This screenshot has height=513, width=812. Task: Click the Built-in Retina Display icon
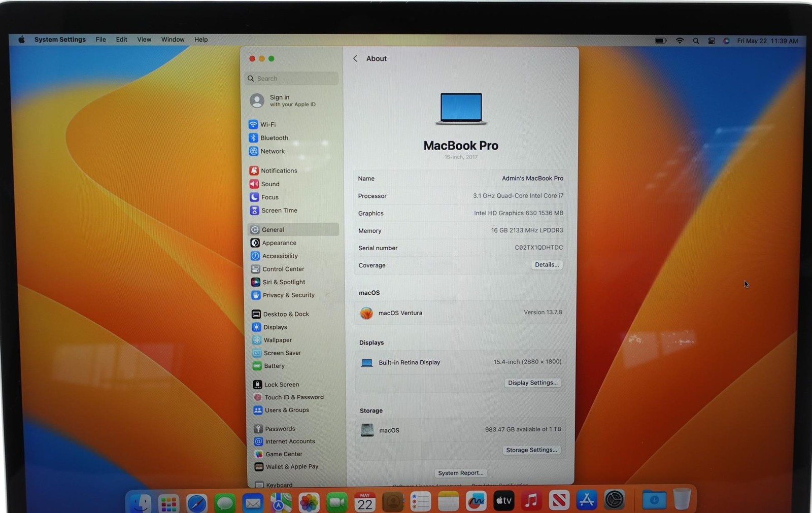367,363
